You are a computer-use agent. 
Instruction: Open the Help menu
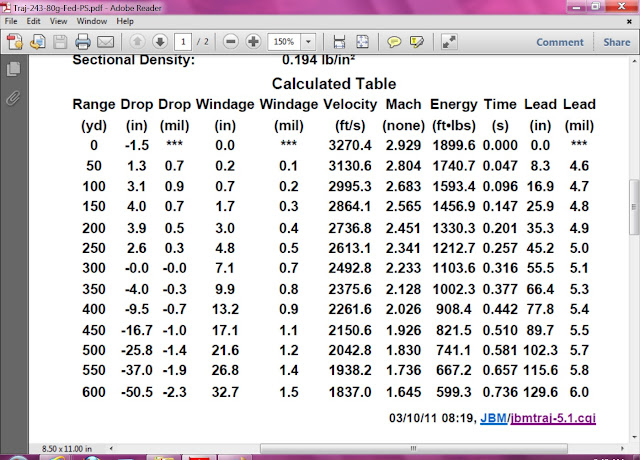125,21
